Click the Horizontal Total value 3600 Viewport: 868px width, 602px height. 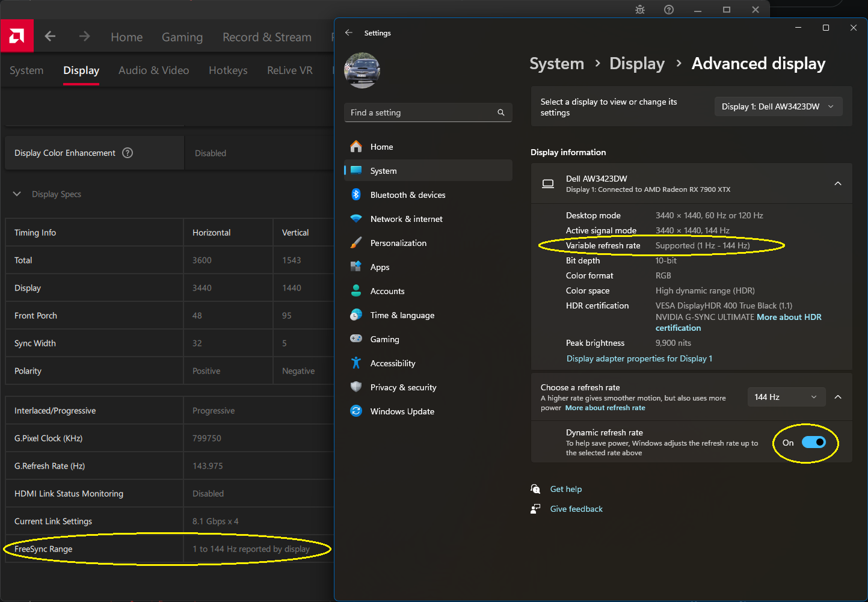click(x=202, y=260)
